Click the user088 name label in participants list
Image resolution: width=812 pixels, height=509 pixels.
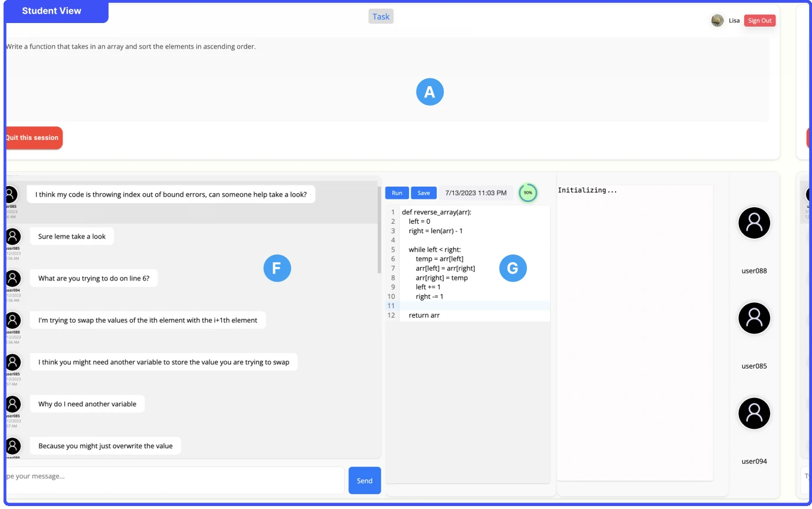point(754,271)
